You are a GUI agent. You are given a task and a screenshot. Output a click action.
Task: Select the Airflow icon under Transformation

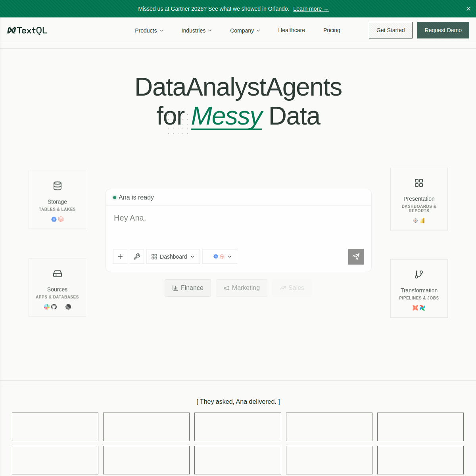422,308
